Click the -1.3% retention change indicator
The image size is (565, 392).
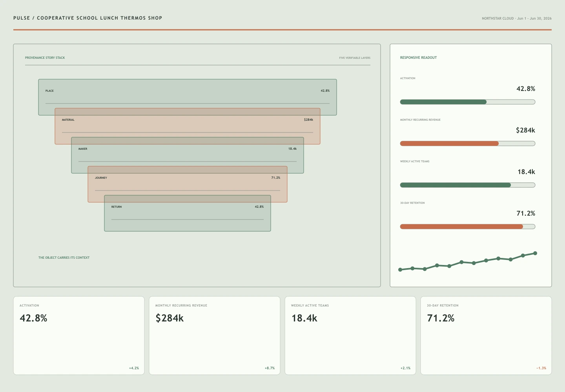coord(541,368)
